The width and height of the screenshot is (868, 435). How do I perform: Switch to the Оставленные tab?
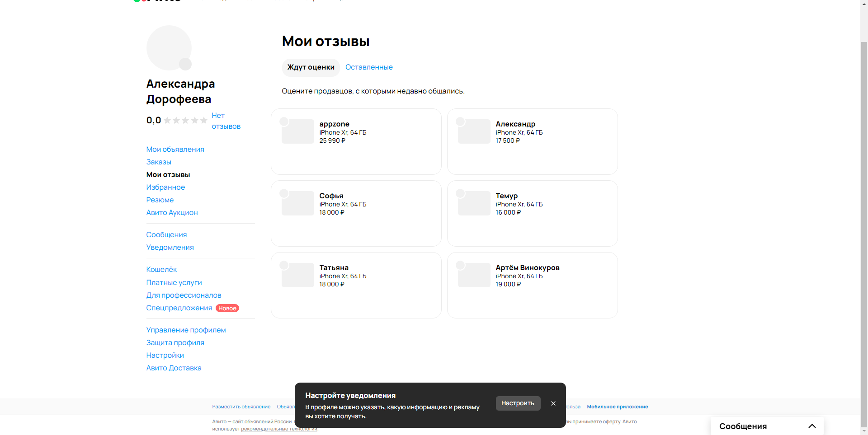point(369,67)
